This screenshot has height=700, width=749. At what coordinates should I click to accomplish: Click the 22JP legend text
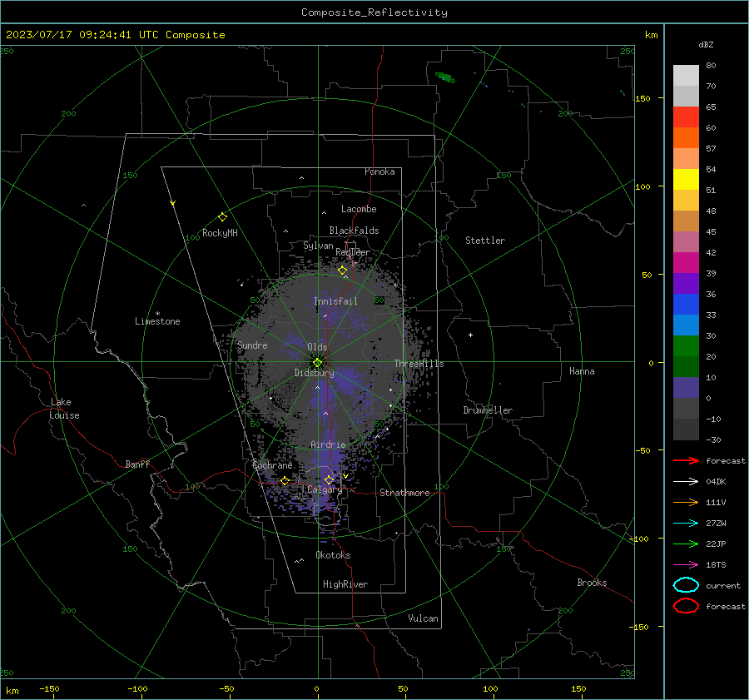[x=716, y=544]
